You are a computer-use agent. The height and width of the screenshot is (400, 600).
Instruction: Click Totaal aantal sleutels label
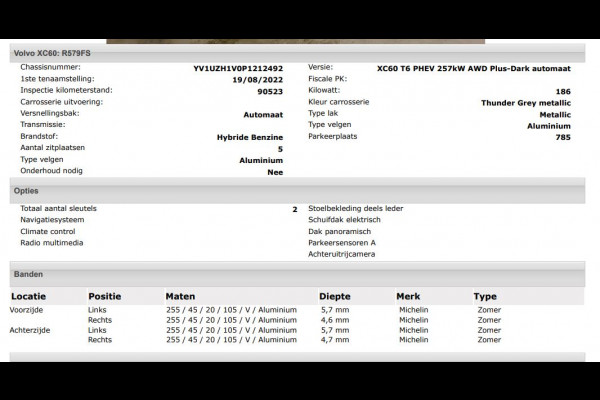58,209
